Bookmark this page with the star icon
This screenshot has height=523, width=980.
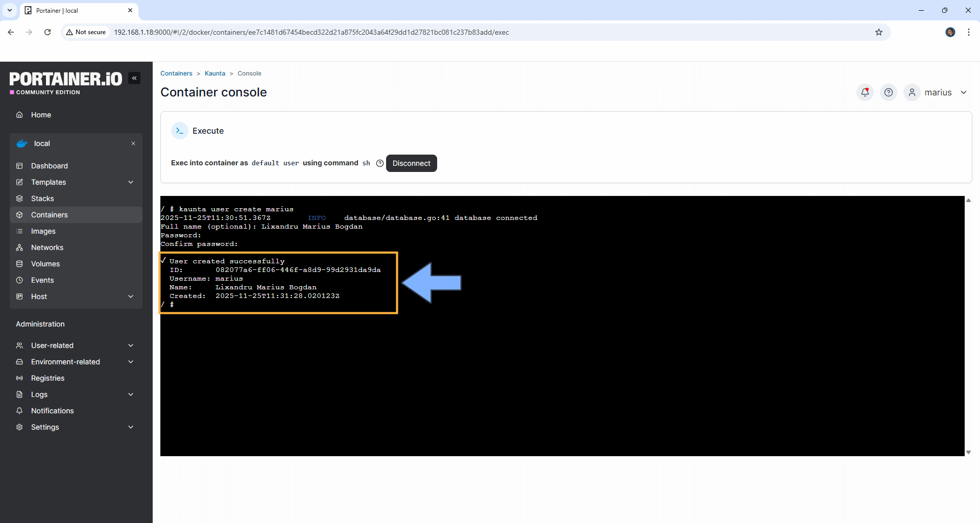pyautogui.click(x=878, y=32)
